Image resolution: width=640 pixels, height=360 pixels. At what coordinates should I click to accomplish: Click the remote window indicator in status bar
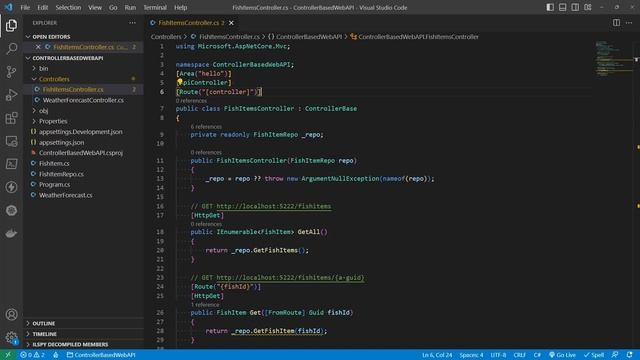click(8, 355)
